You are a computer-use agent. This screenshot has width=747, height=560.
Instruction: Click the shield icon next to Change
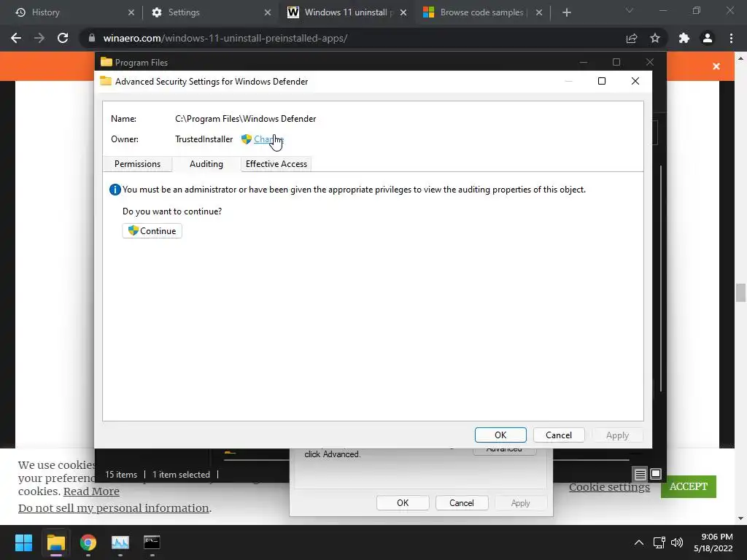click(247, 139)
